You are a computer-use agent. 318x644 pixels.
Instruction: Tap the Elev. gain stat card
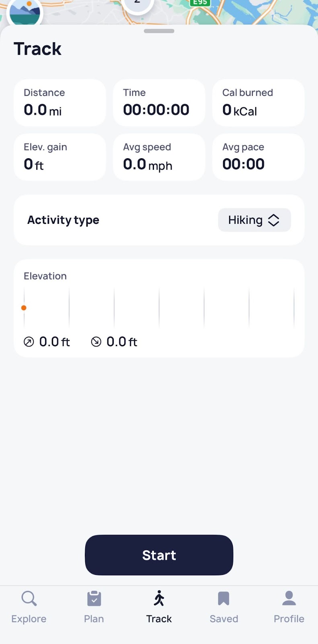coord(60,157)
